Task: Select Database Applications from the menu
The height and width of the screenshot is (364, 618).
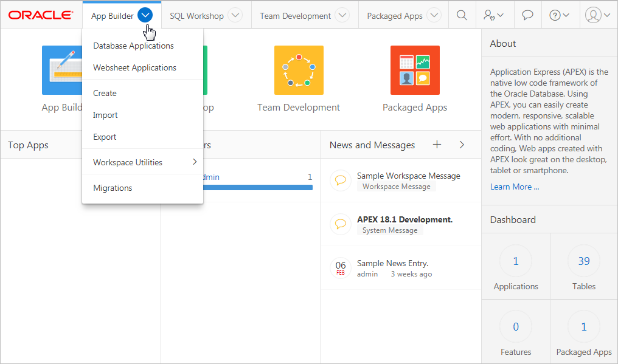Action: point(133,46)
